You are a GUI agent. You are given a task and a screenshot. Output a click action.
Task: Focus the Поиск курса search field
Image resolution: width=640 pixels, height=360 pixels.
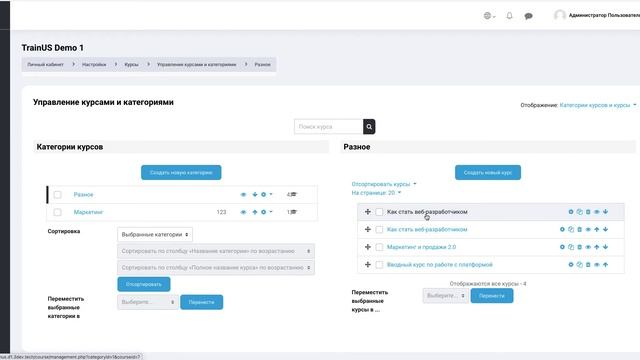point(329,127)
